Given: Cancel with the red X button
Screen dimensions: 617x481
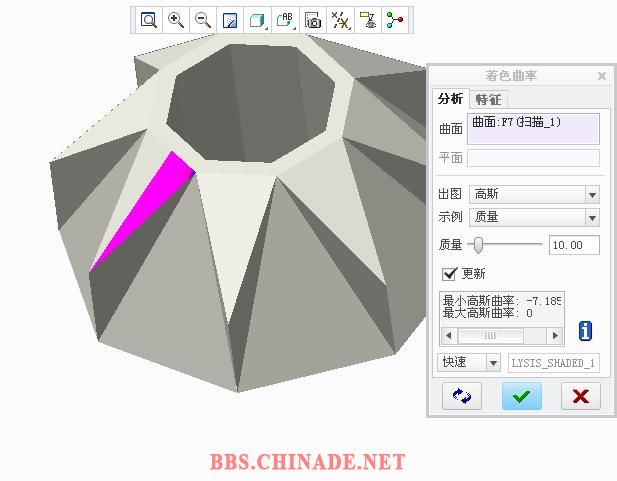Looking at the screenshot, I should [x=581, y=396].
